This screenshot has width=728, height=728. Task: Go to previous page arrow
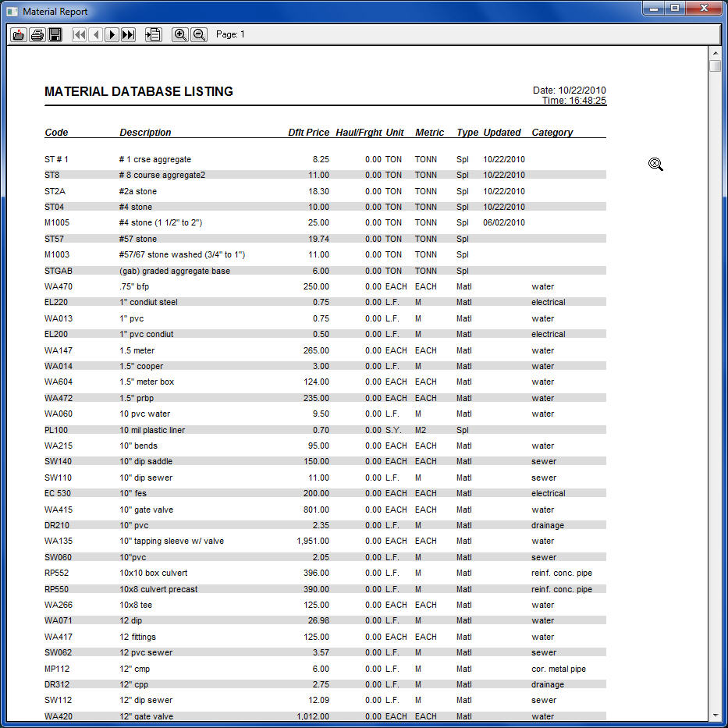pos(96,35)
